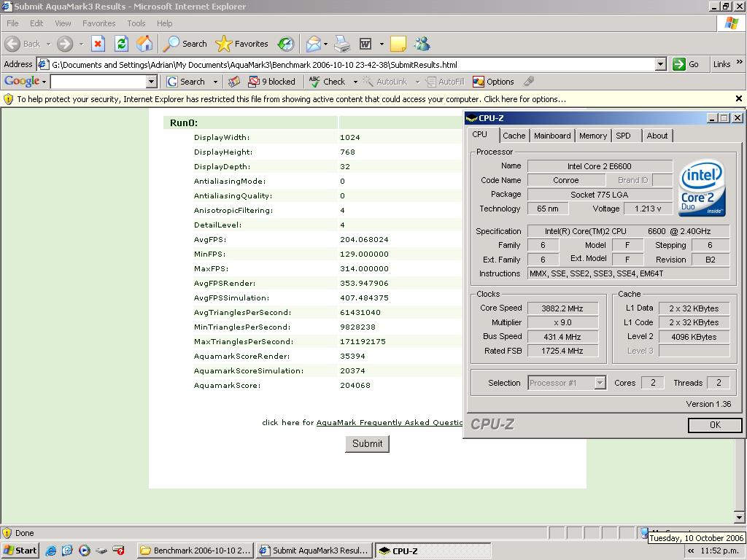Screen dimensions: 747x560
Task: Open the Forward button history dropdown arrow
Action: coord(81,44)
